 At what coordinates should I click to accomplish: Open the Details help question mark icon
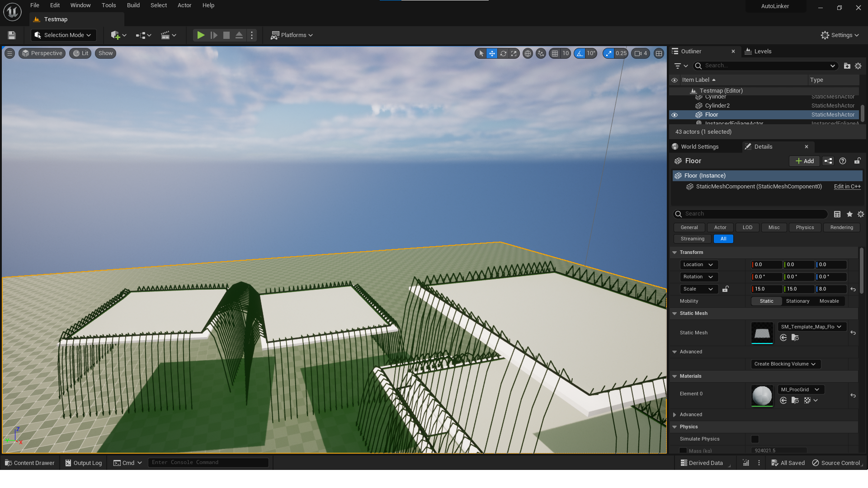[x=843, y=161]
